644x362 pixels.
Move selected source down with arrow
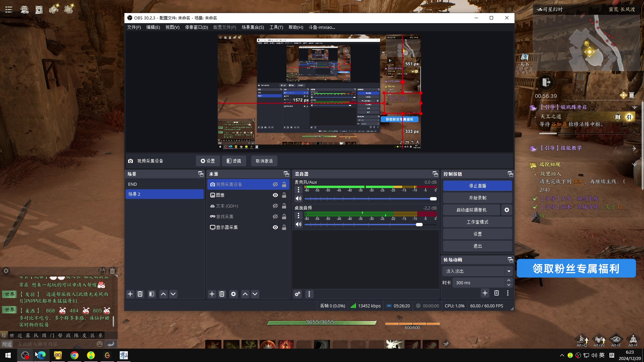(x=255, y=294)
